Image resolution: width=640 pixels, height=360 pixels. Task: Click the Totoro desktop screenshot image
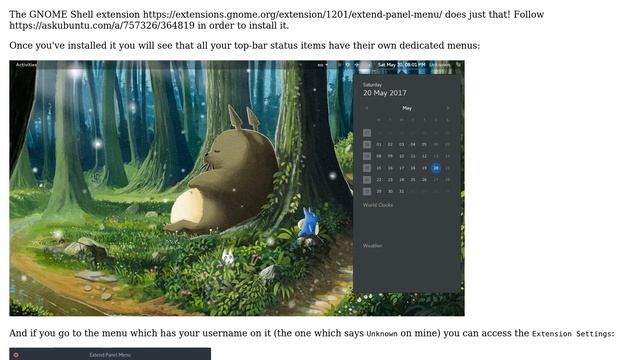237,188
